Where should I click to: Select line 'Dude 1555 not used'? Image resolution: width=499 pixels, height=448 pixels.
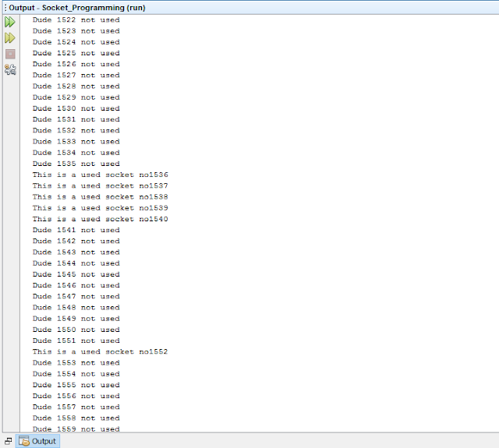[76, 385]
